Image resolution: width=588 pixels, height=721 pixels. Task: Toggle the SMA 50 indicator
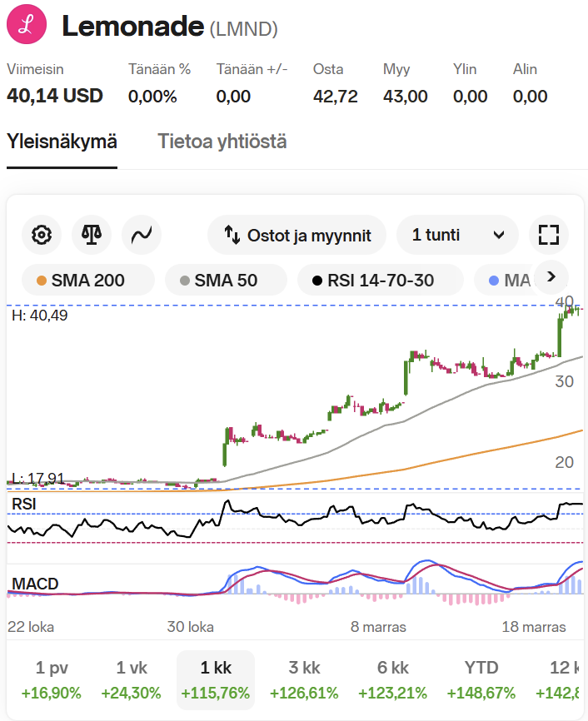coord(225,281)
